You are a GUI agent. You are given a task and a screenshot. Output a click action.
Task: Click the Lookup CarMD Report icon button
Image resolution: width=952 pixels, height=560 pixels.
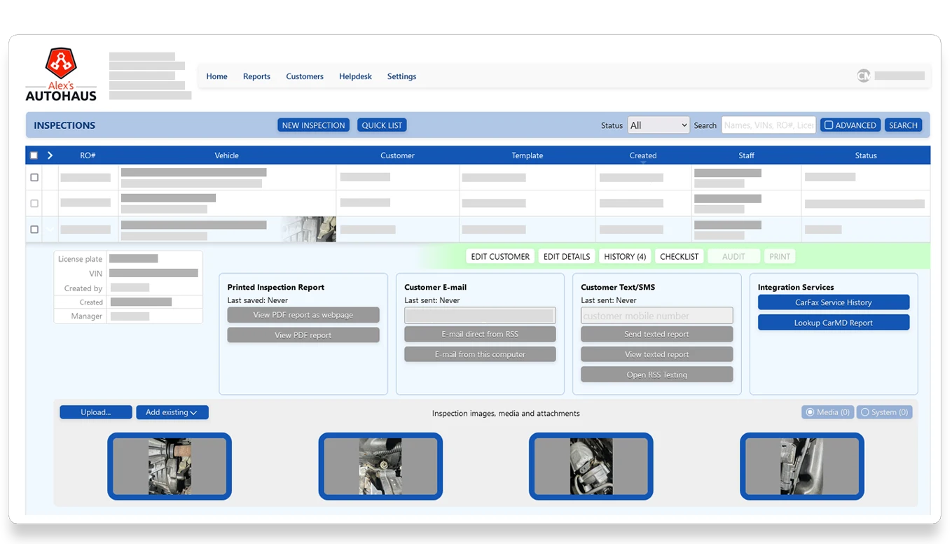[x=833, y=322]
